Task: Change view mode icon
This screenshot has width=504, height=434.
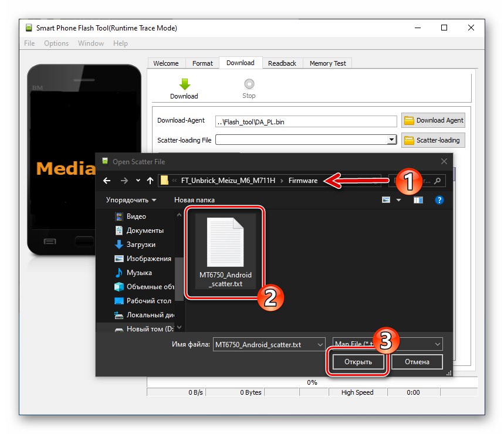Action: coord(385,200)
